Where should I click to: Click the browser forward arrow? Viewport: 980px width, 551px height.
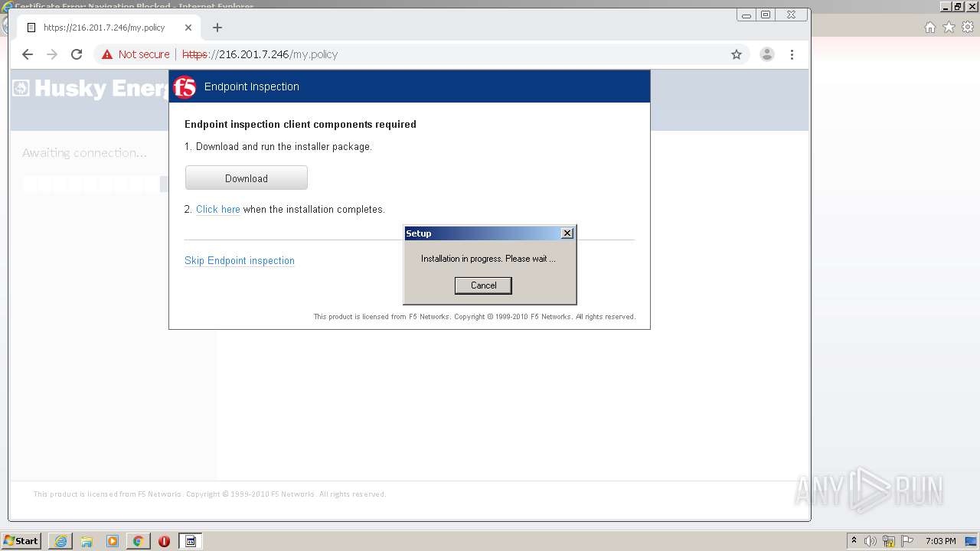(52, 54)
